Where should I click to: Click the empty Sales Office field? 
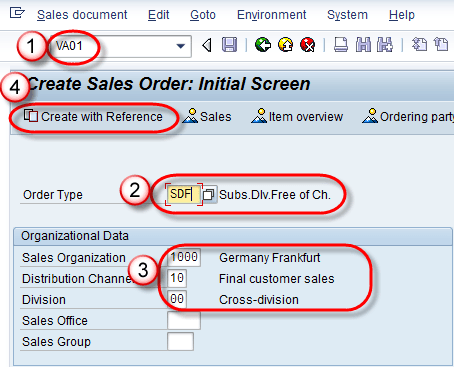click(184, 320)
